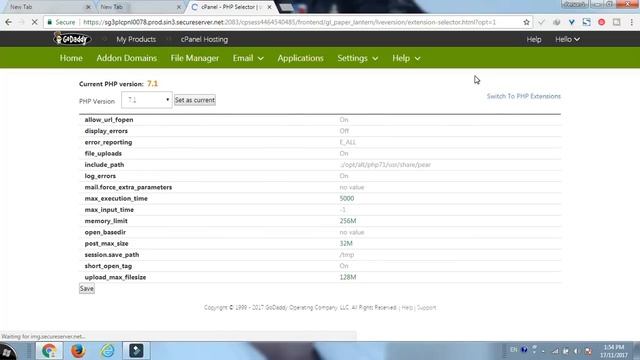640x360 pixels.
Task: Switch to the second New Tab
Action: point(139,7)
